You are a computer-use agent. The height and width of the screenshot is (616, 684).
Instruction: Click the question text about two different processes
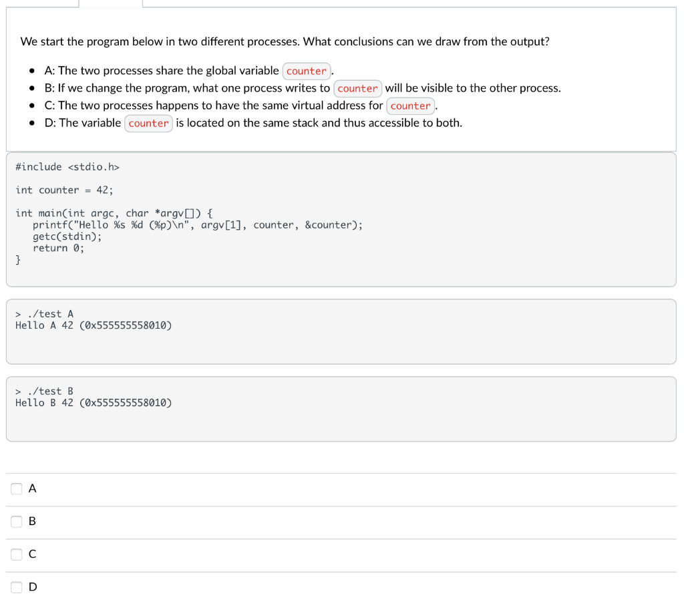[x=285, y=41]
